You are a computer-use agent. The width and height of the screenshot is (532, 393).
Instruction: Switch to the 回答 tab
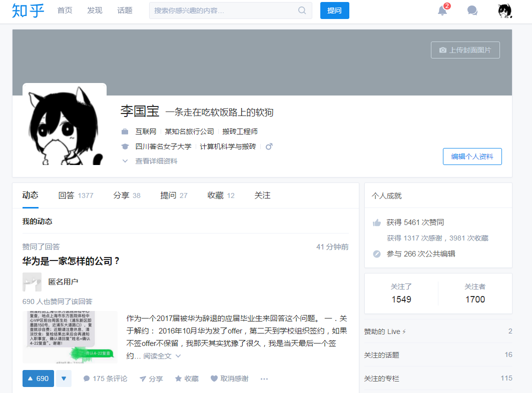(x=75, y=195)
